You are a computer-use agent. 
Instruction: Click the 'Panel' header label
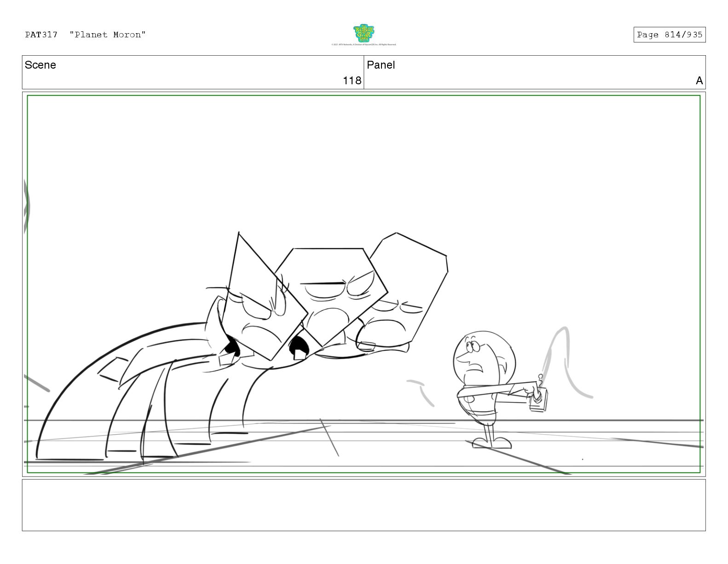point(381,65)
